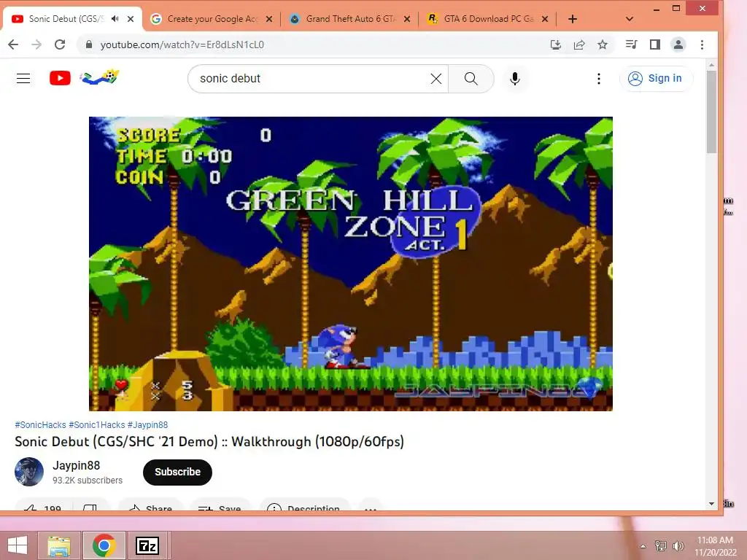Open the network tray icon

(661, 545)
